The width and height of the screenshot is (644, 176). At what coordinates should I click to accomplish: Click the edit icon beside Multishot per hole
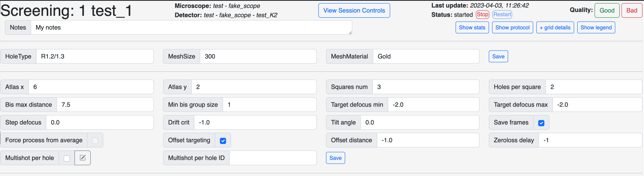[x=83, y=158]
